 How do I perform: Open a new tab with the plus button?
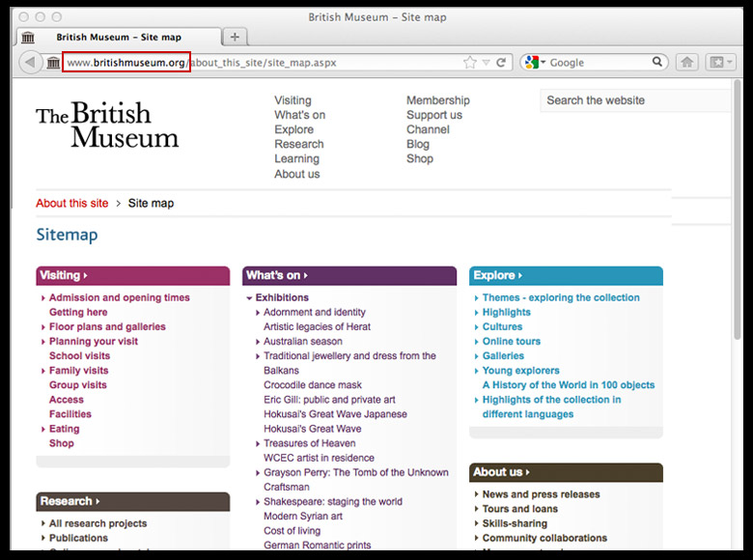[x=235, y=37]
